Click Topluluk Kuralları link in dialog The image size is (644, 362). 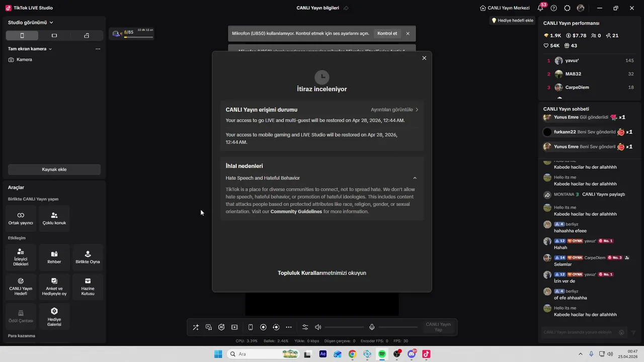pos(300,273)
